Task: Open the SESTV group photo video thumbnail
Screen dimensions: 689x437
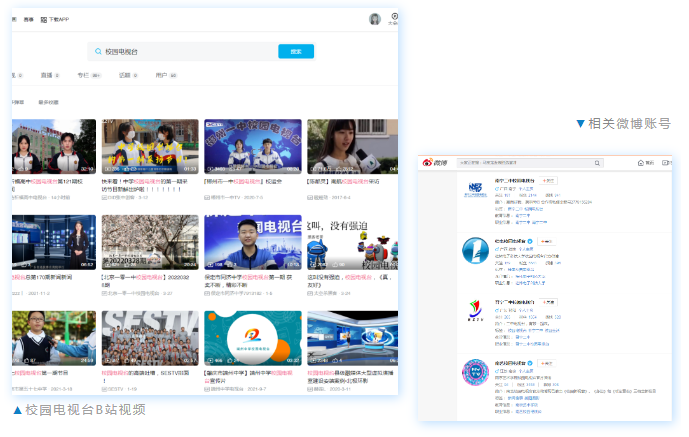Action: (149, 338)
